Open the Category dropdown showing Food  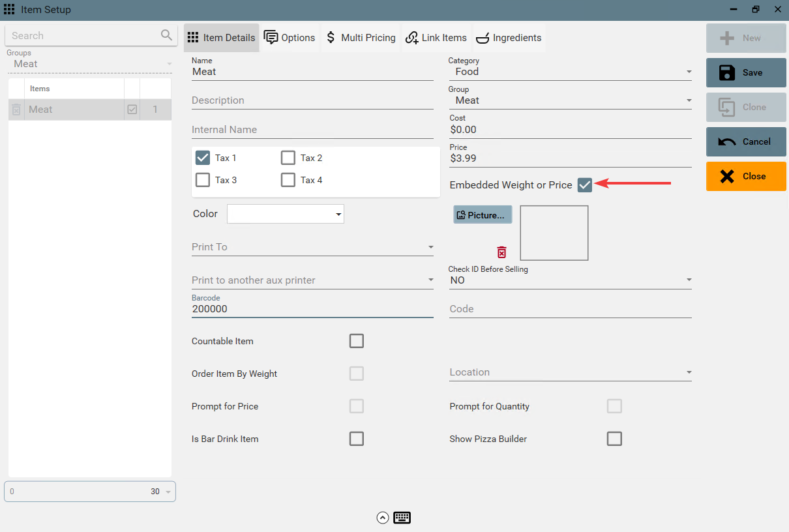click(x=570, y=72)
